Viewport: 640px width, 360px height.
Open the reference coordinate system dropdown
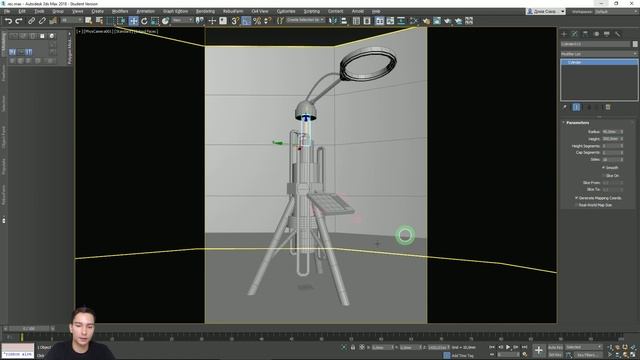(182, 20)
